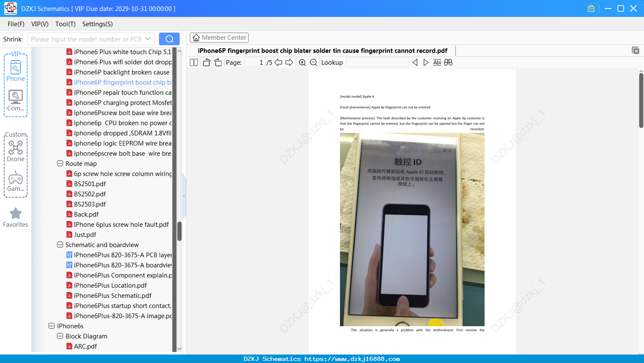The width and height of the screenshot is (644, 363).
Task: Click the Lookup text field
Action: click(x=377, y=62)
